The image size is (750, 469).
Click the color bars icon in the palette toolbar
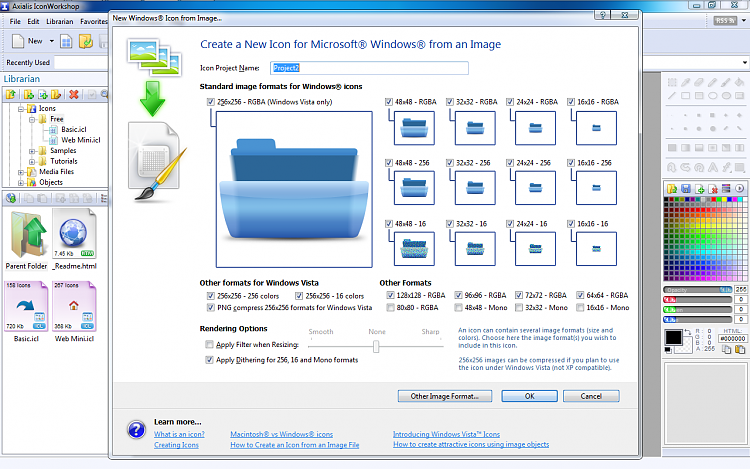click(x=726, y=188)
